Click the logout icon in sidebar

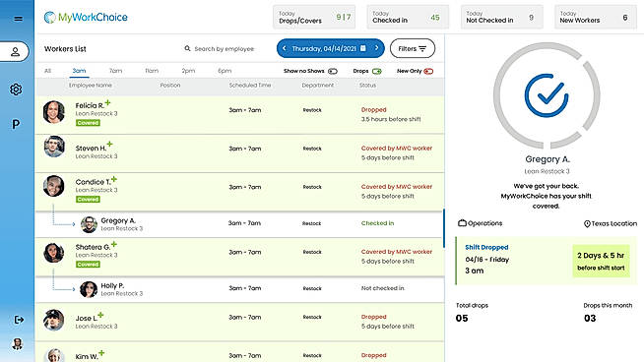(x=19, y=320)
